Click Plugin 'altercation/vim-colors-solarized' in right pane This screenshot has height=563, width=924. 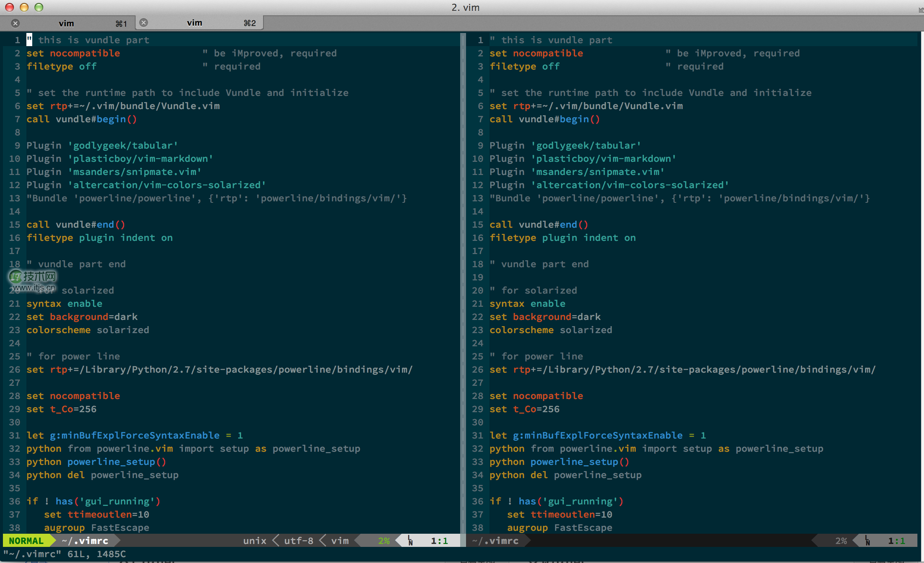tap(609, 185)
